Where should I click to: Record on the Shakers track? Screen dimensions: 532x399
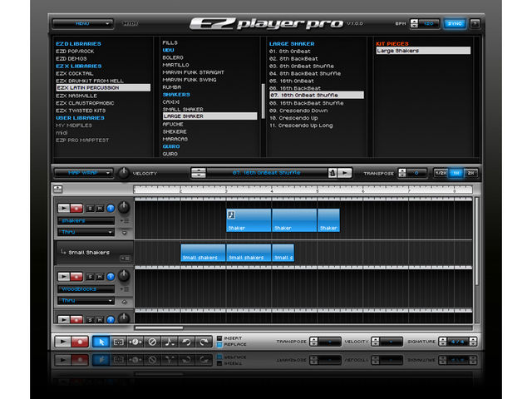[76, 208]
